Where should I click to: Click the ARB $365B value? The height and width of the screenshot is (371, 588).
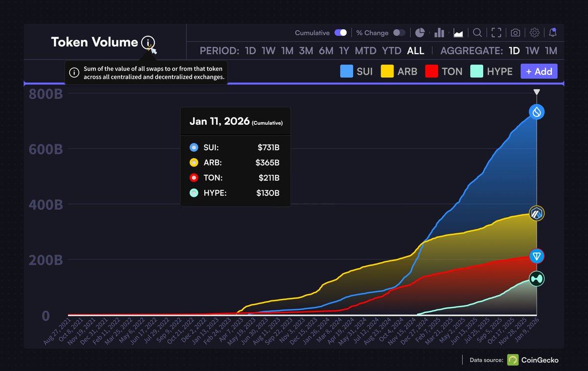click(x=269, y=162)
